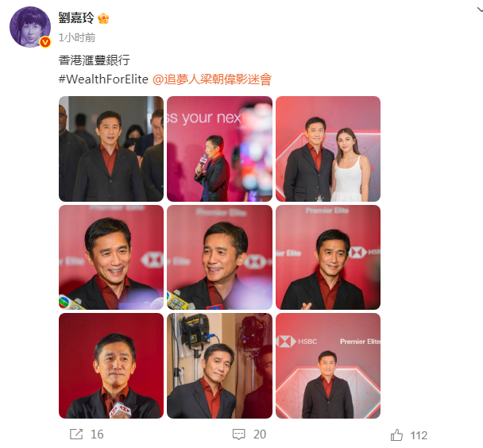Click the orange verified V badge

coord(45,42)
